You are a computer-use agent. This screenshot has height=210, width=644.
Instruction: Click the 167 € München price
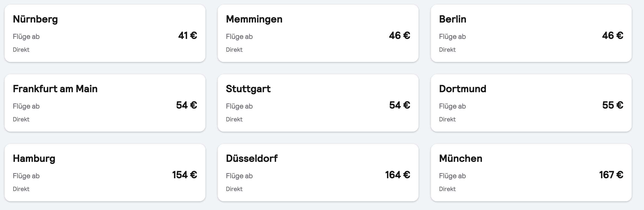pos(611,175)
